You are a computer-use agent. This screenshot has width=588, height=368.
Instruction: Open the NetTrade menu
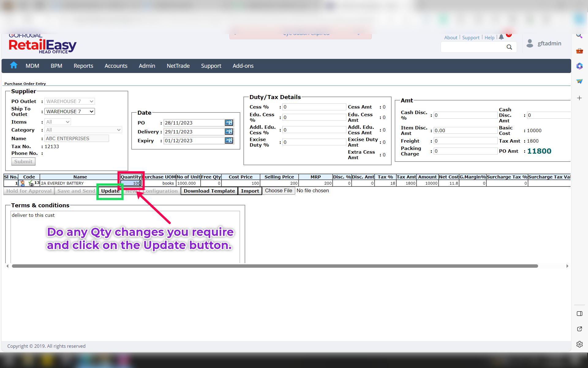coord(178,66)
